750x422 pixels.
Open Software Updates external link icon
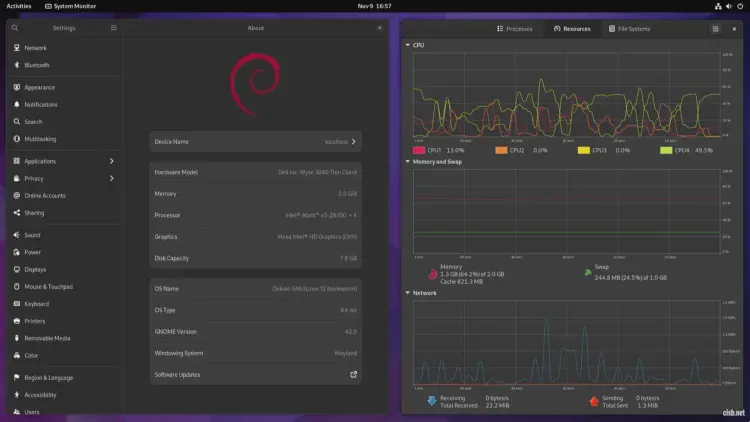point(353,375)
